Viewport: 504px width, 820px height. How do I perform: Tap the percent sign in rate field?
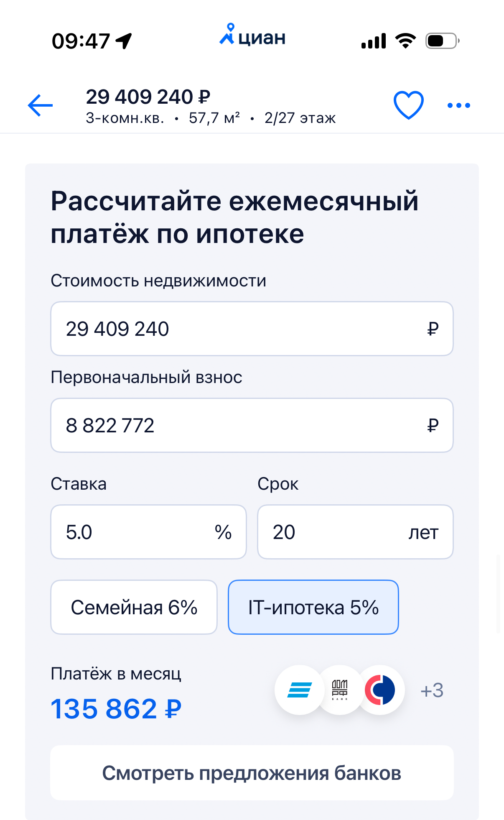point(223,532)
